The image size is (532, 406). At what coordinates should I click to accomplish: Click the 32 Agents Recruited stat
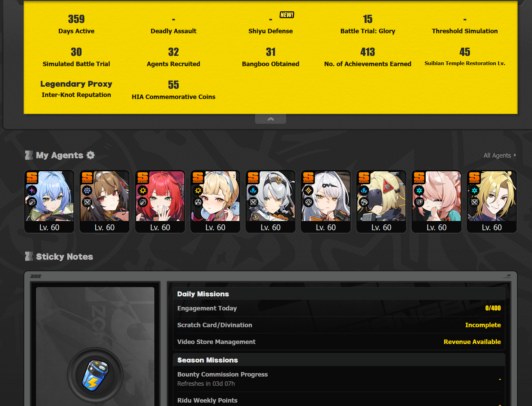(x=174, y=57)
